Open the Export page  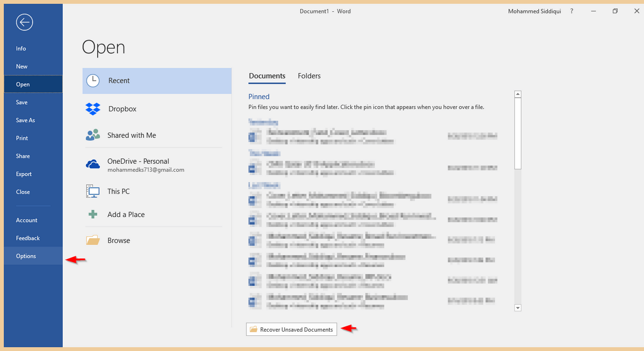(32, 174)
